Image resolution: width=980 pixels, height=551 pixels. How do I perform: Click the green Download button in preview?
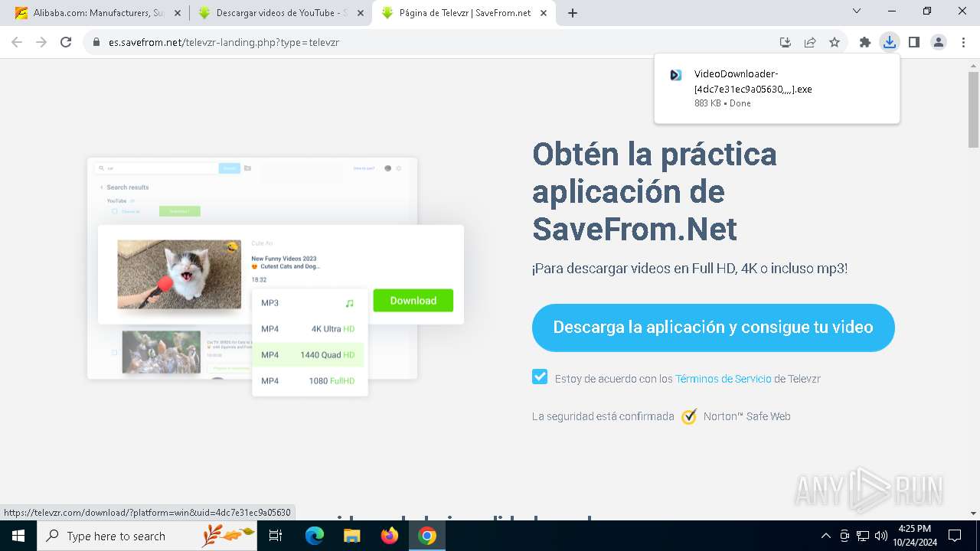point(413,301)
